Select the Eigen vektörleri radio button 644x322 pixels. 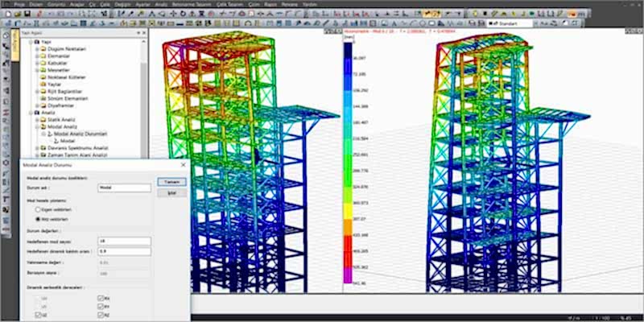point(38,209)
